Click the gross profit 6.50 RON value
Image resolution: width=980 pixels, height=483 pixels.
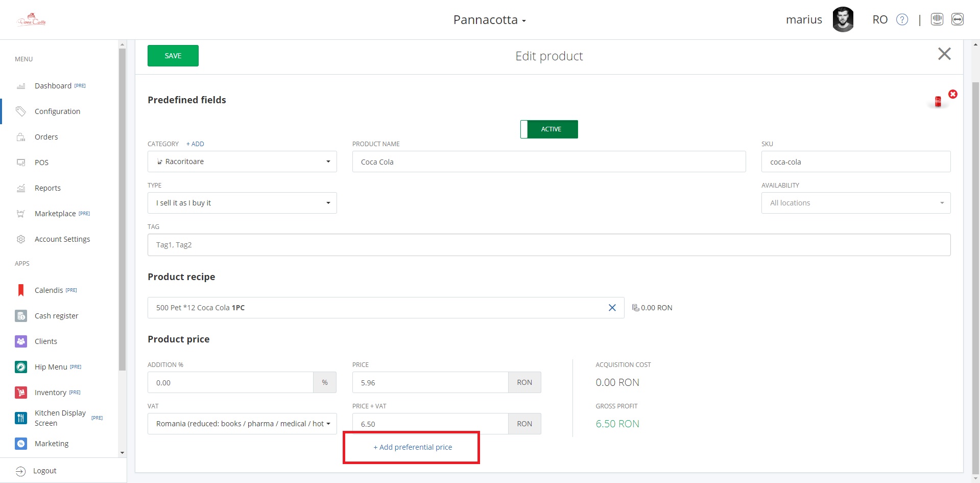click(x=617, y=424)
